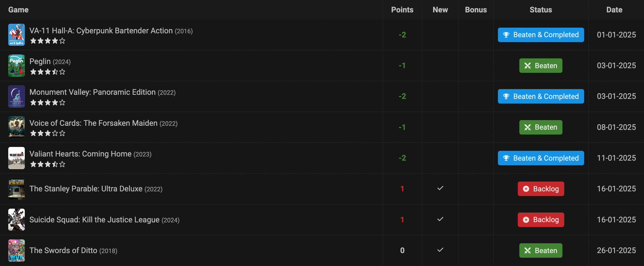Click the trophy icon in Monument Valley's status badge
Image resolution: width=644 pixels, height=266 pixels.
pos(506,96)
